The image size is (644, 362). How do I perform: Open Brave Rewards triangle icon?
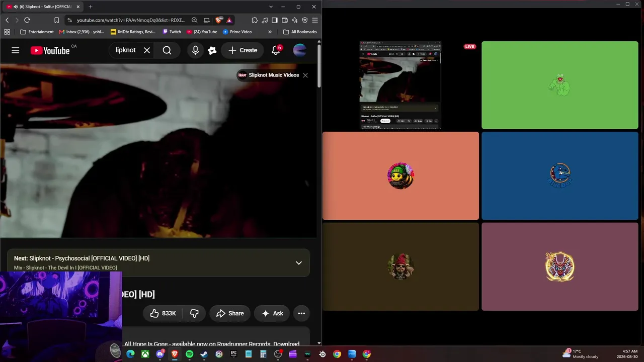[x=229, y=20]
